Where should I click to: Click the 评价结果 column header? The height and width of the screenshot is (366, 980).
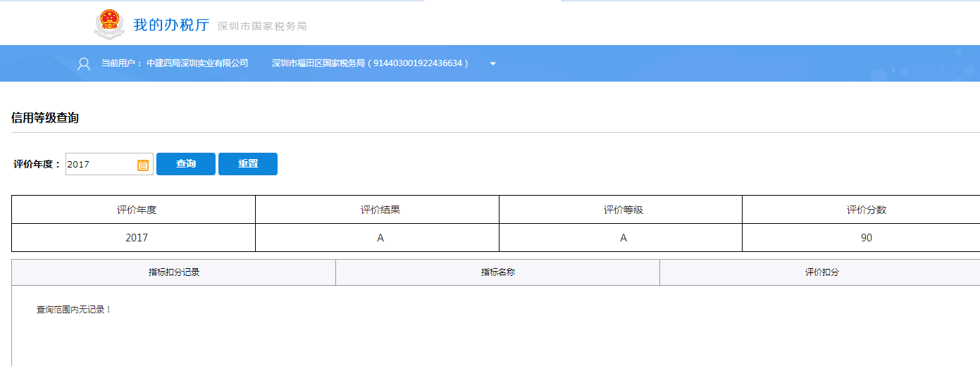[x=380, y=210]
